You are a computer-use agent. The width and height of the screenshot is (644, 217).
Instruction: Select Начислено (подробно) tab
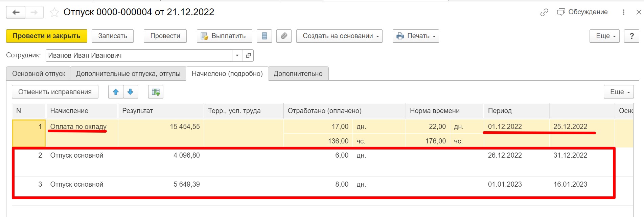(227, 74)
